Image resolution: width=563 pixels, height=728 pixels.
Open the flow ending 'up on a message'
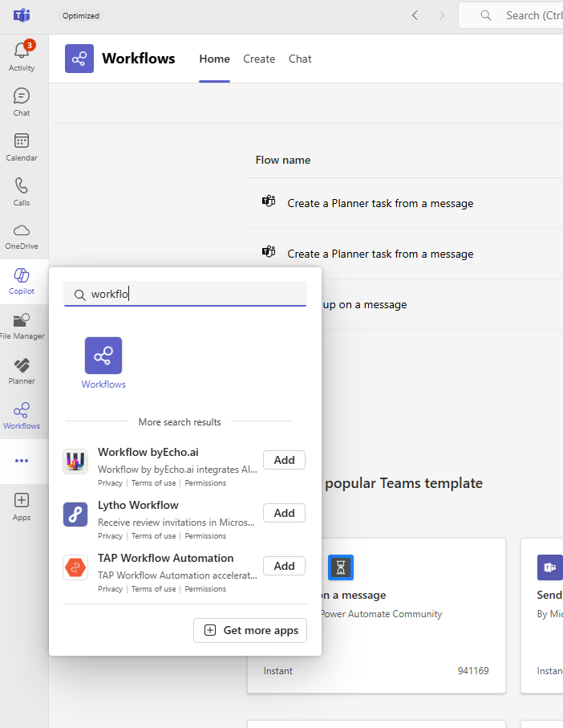pos(365,304)
